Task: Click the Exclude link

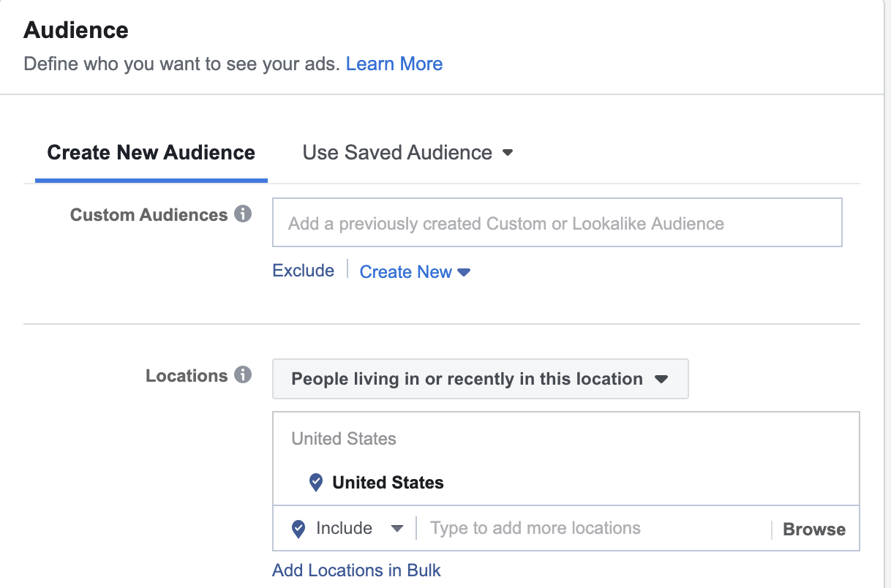Action: pyautogui.click(x=304, y=271)
